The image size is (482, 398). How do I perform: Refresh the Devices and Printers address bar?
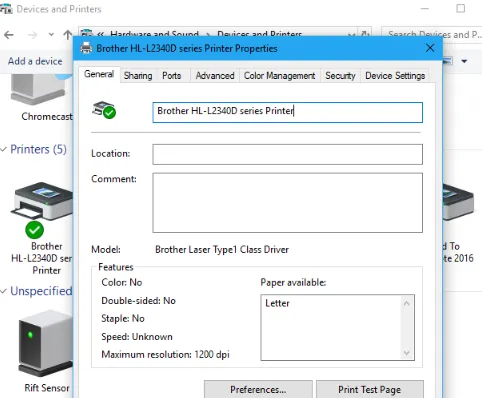point(365,33)
